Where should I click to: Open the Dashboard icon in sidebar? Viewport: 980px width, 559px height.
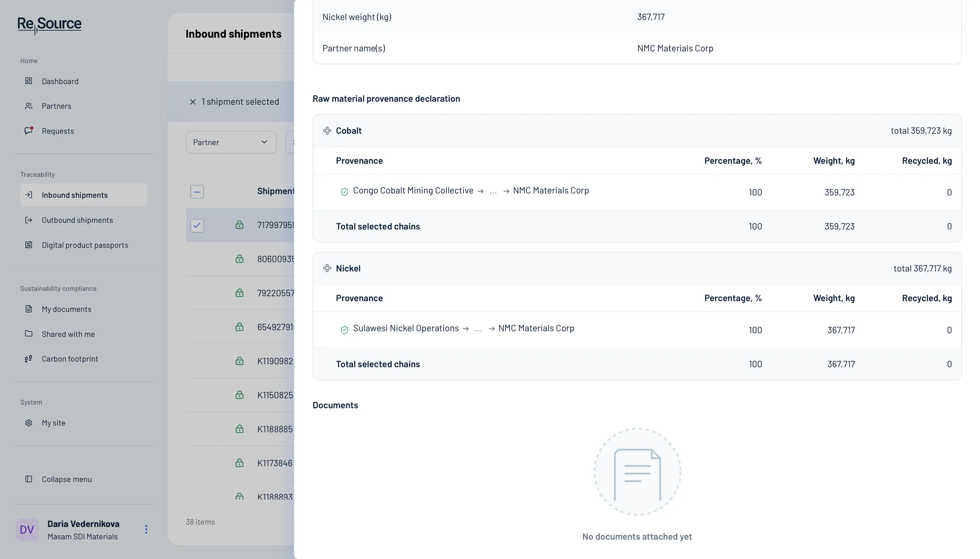point(29,81)
